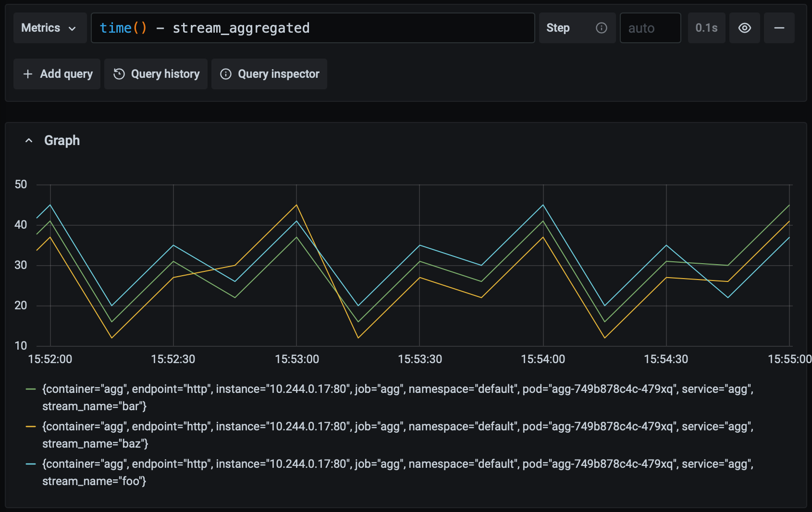
Task: Toggle the stream_name="bar" legend series
Action: click(x=397, y=389)
